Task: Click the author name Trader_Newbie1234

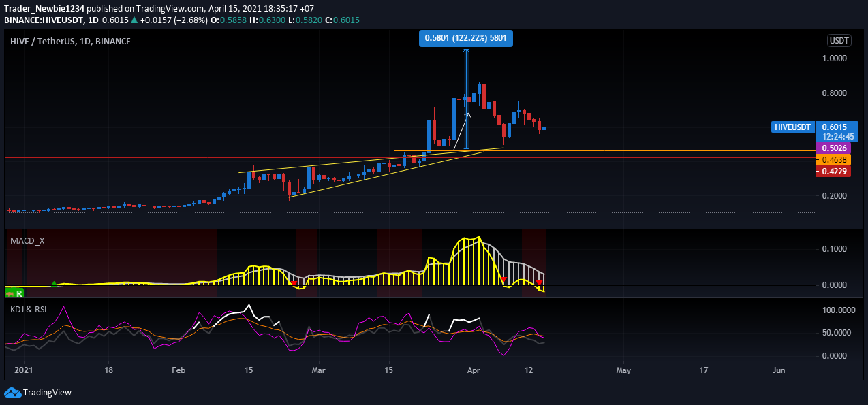Action: (43, 7)
